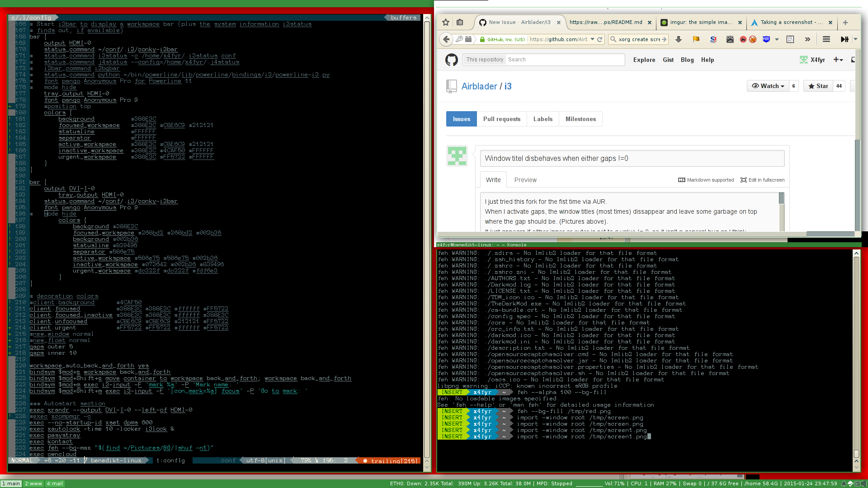
Task: Close the New Issue Airblader/i3 tab
Action: [559, 22]
